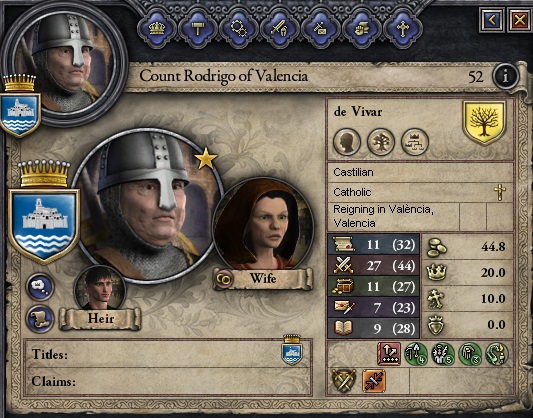Screen dimensions: 533x418
Task: Click the Catholic religion cross icon
Action: point(500,193)
